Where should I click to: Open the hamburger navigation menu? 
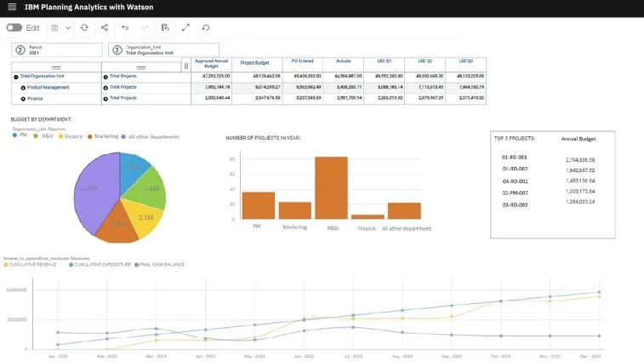(12, 7)
